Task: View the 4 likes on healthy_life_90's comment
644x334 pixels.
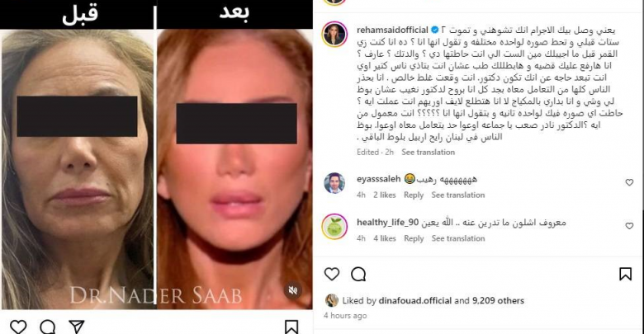Action: [x=385, y=238]
